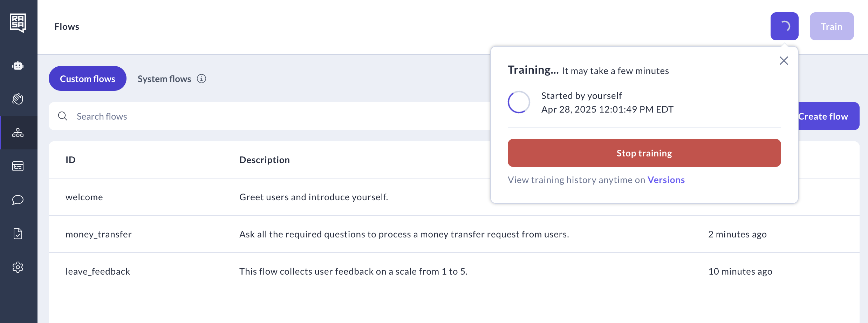The width and height of the screenshot is (868, 323).
Task: Open the assistant robot icon in the sidebar
Action: [18, 66]
